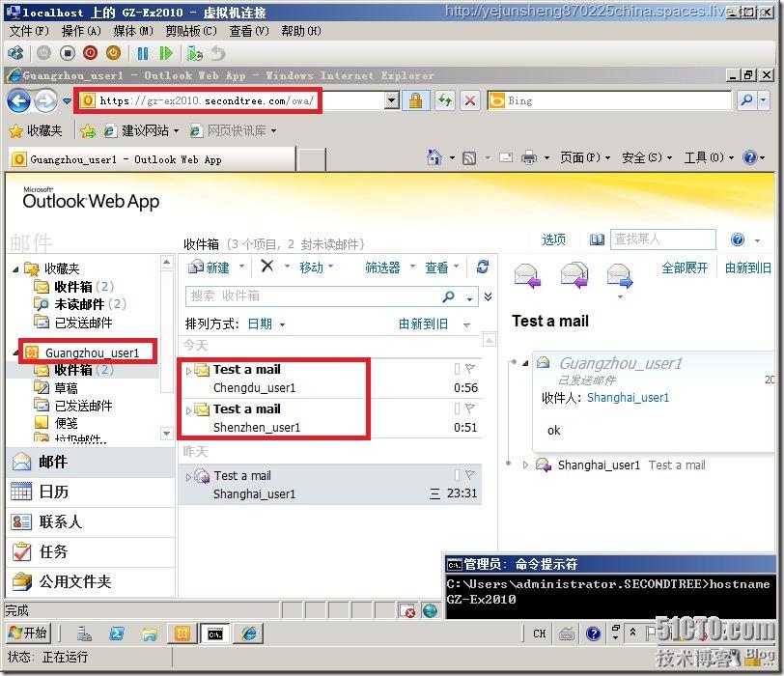784x676 pixels.
Task: Click the Reply icon in reading pane
Action: (527, 276)
